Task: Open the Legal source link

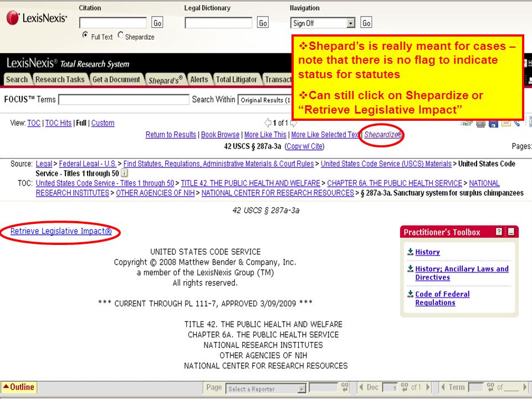Action: [x=44, y=164]
